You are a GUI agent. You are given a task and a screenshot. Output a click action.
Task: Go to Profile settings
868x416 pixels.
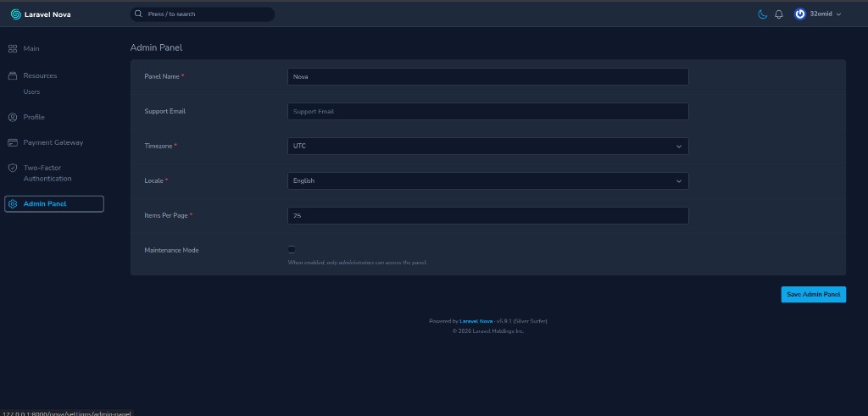(x=34, y=117)
